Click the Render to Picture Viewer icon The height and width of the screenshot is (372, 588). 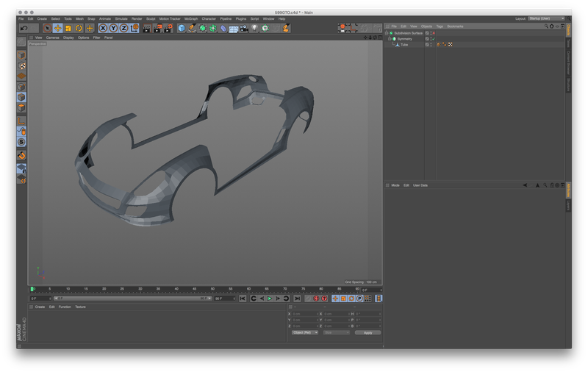pyautogui.click(x=157, y=28)
